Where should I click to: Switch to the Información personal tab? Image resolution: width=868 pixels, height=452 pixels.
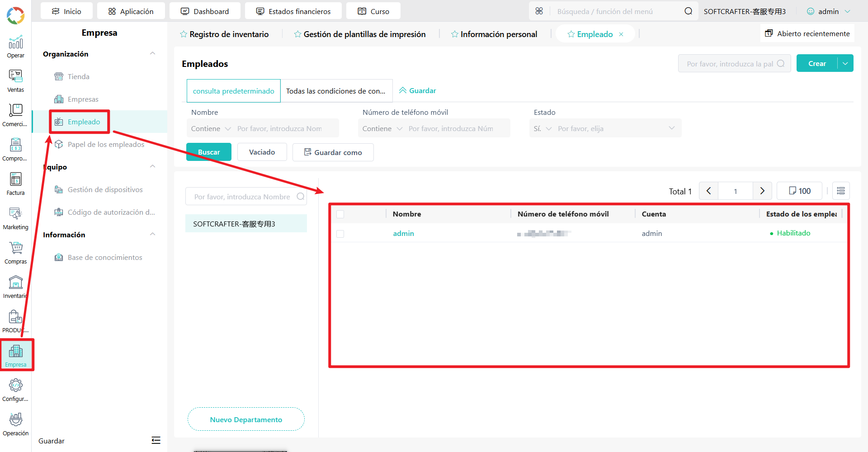click(x=494, y=34)
